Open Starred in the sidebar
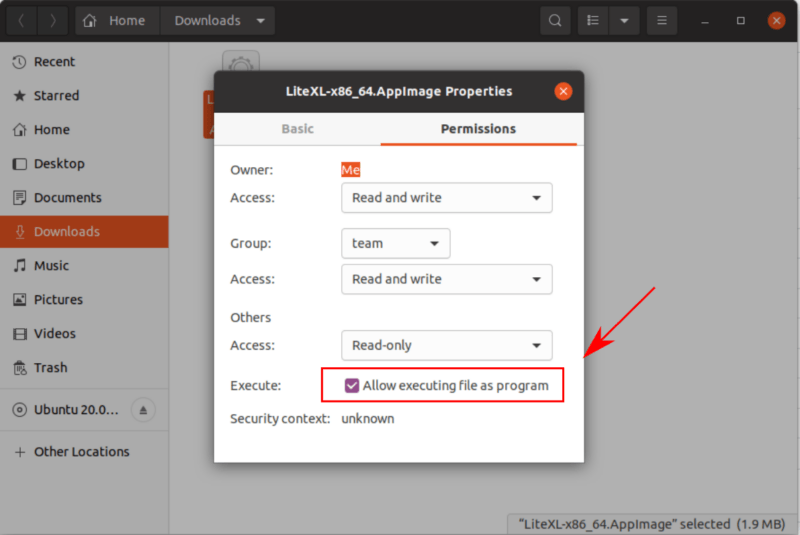The height and width of the screenshot is (535, 800). point(56,95)
